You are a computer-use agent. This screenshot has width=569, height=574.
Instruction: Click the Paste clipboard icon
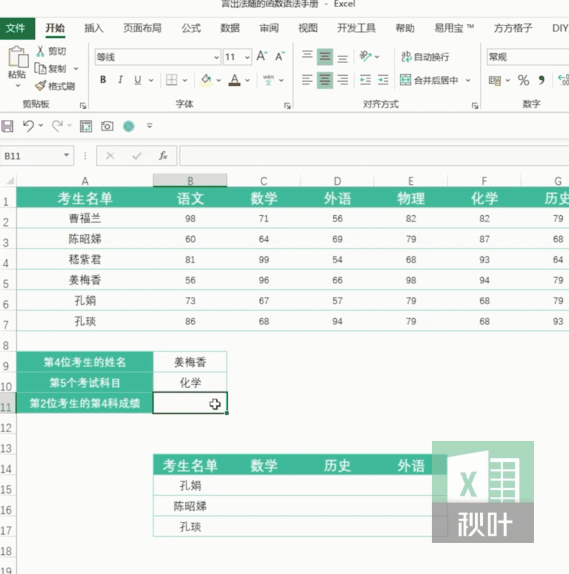17,57
